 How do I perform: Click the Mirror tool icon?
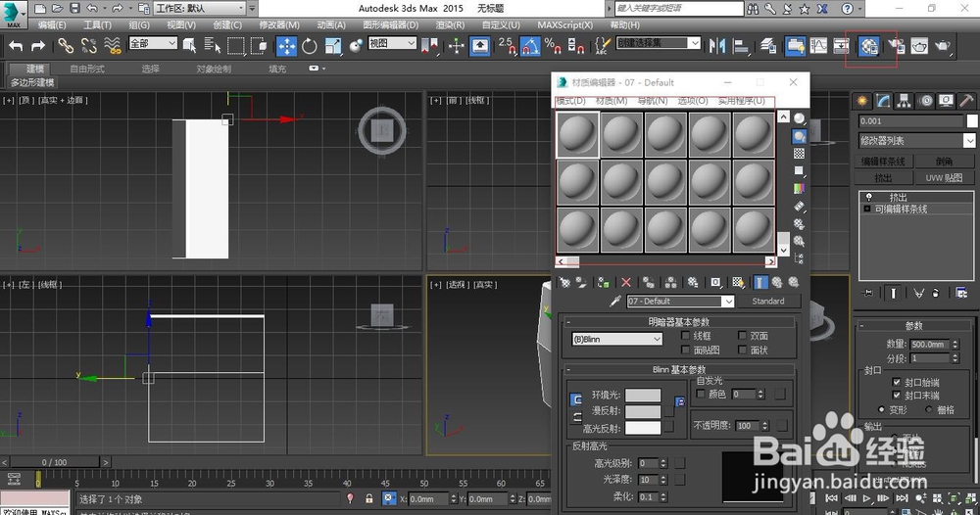point(717,46)
